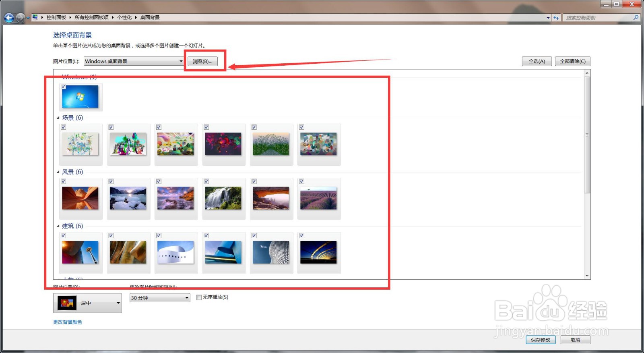644x353 pixels.
Task: Go to 个性化 breadcrumb
Action: coord(124,17)
